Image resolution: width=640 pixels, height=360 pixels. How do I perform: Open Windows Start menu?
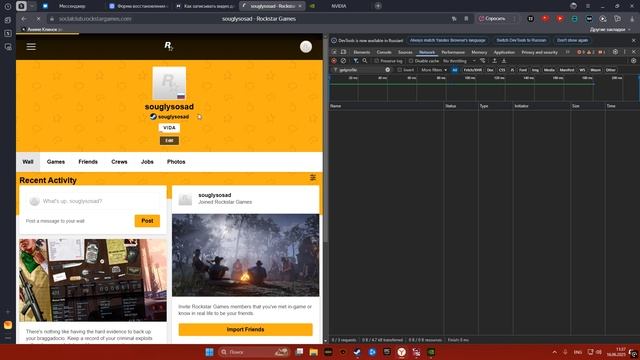click(x=209, y=352)
